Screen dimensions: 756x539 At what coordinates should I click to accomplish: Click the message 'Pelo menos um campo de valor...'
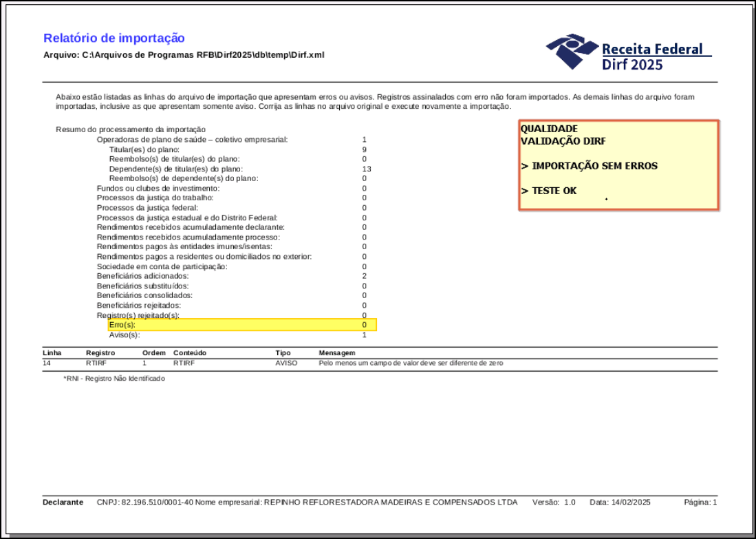point(411,363)
